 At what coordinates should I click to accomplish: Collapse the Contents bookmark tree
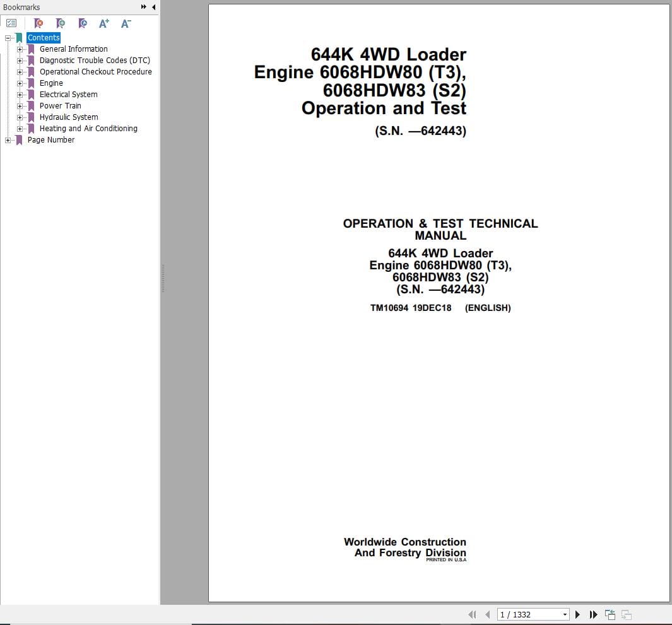click(x=8, y=38)
